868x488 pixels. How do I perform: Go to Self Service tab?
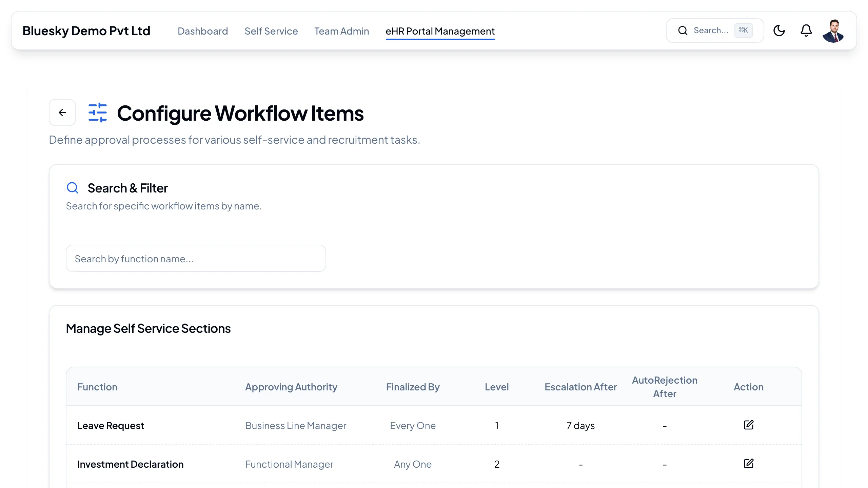[271, 31]
